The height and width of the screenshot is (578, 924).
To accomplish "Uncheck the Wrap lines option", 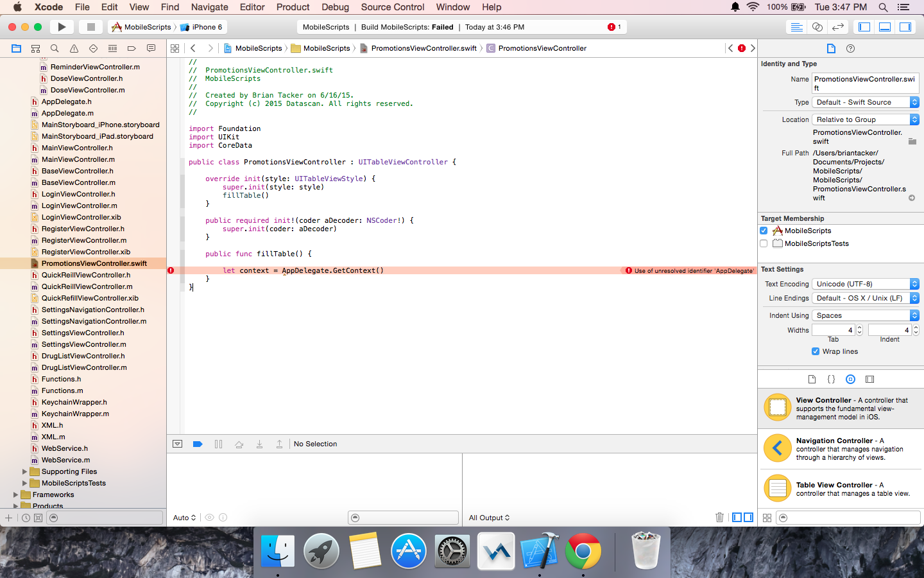I will coord(816,351).
